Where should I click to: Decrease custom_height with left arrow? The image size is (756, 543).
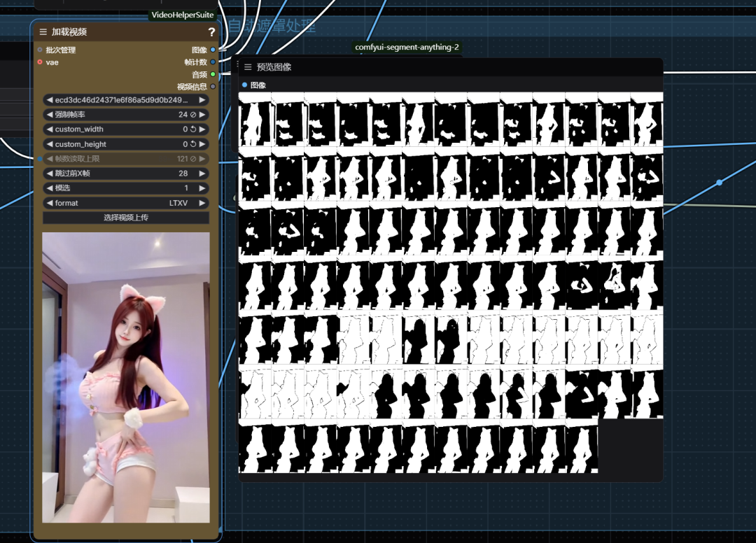[49, 144]
